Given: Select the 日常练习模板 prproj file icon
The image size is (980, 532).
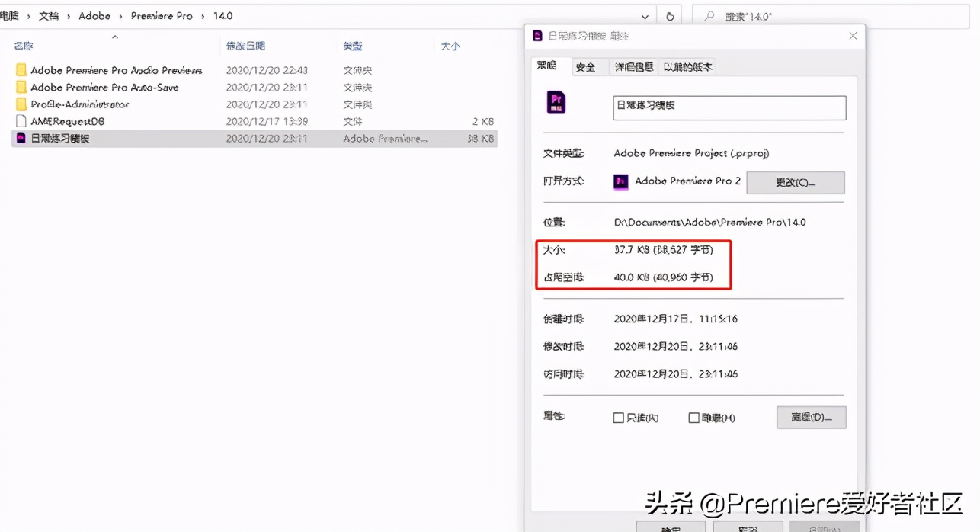Looking at the screenshot, I should tap(21, 138).
